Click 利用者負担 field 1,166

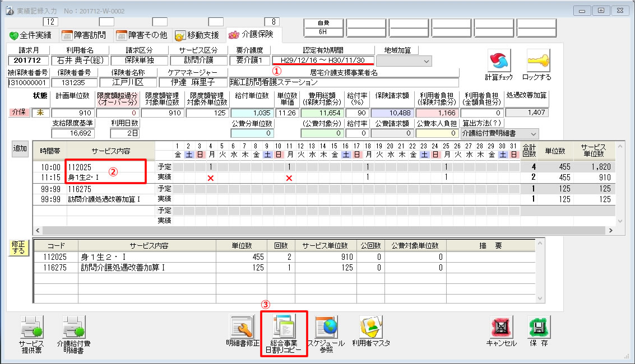point(437,113)
